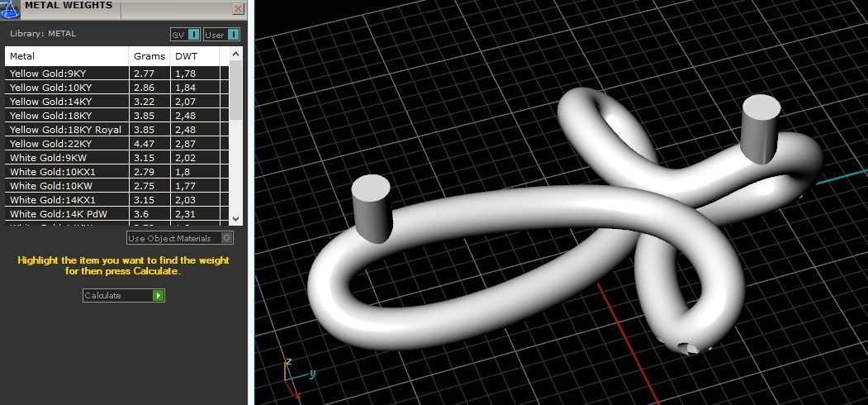The height and width of the screenshot is (405, 868).
Task: Sort by the Metal column header
Action: (67, 56)
